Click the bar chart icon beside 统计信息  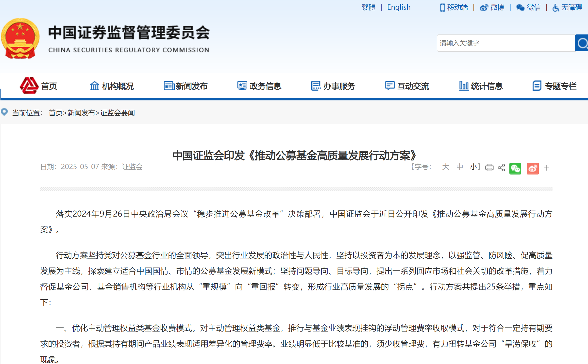(464, 86)
